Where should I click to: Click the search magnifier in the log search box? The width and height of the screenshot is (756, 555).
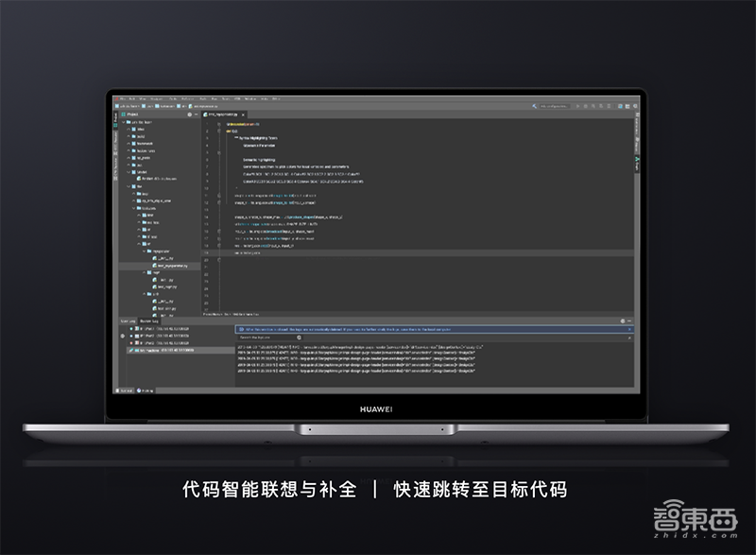tap(301, 337)
